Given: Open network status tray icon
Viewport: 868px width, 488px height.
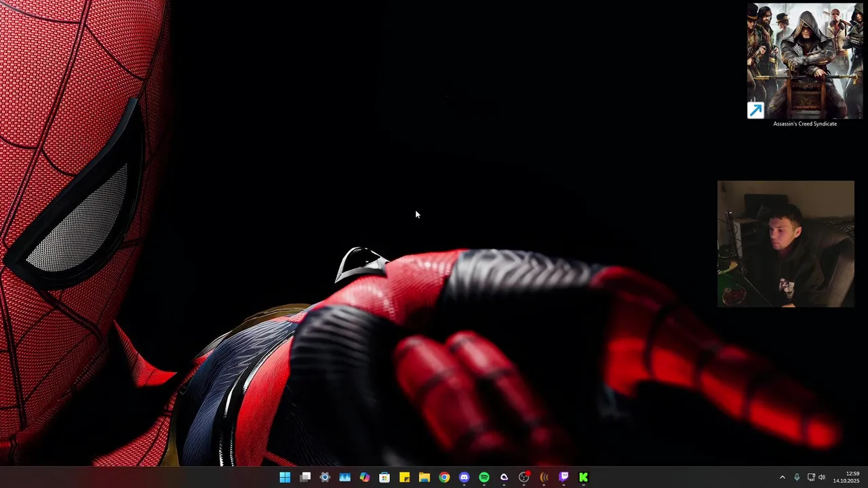Looking at the screenshot, I should pos(811,477).
